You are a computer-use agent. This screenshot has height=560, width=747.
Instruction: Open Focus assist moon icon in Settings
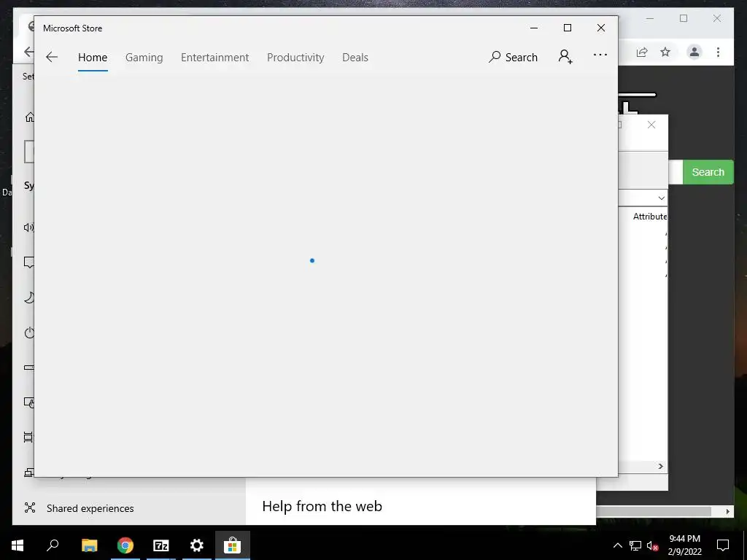coord(29,297)
